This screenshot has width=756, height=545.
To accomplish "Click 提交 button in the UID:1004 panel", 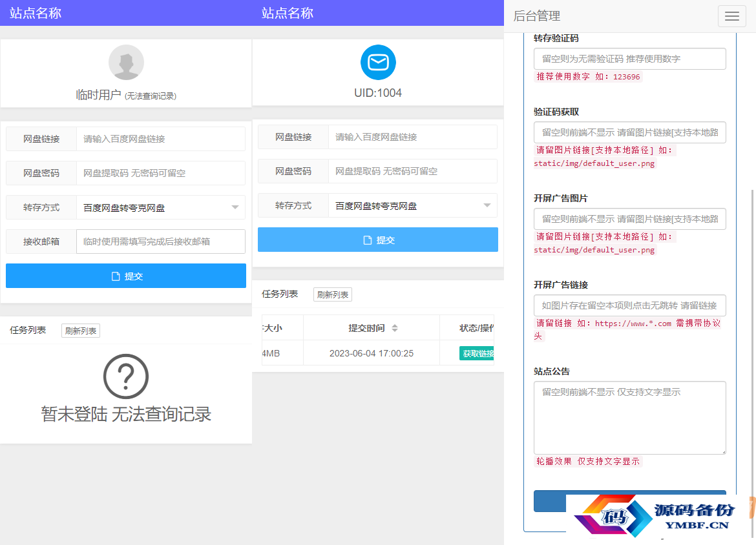I will [x=378, y=240].
